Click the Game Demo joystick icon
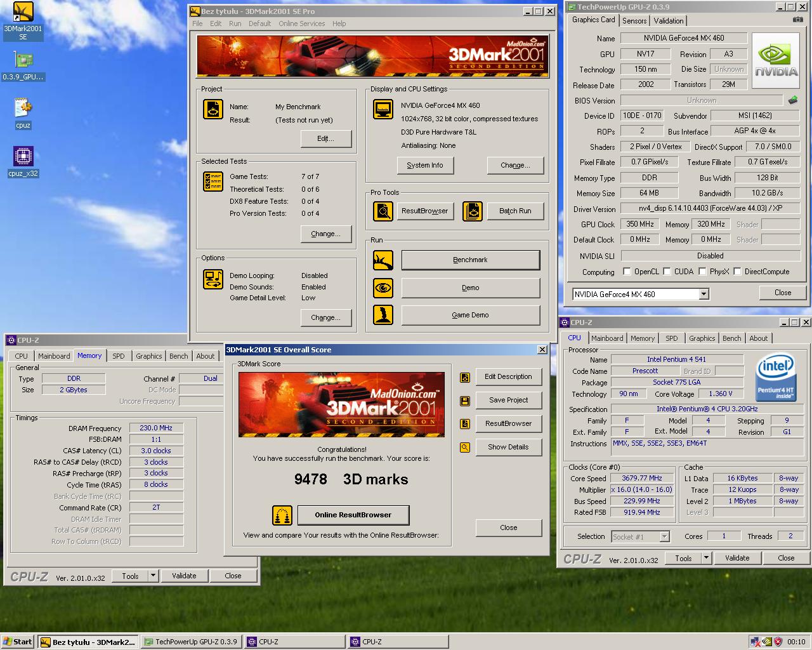This screenshot has width=812, height=650. [383, 315]
